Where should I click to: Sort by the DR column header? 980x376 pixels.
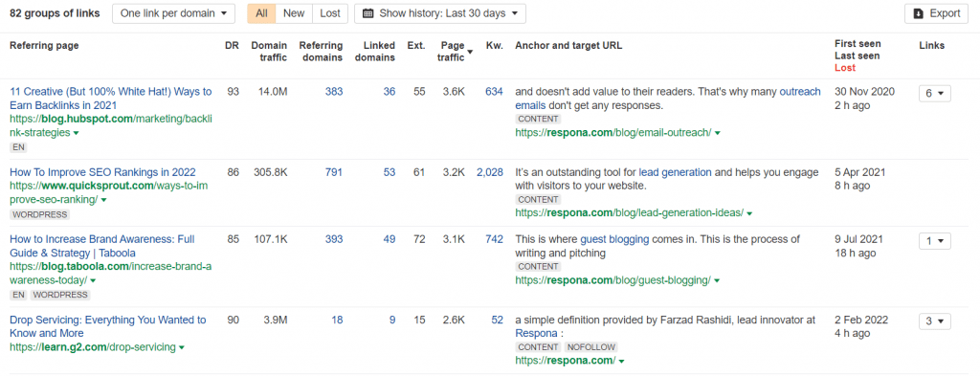pyautogui.click(x=232, y=46)
